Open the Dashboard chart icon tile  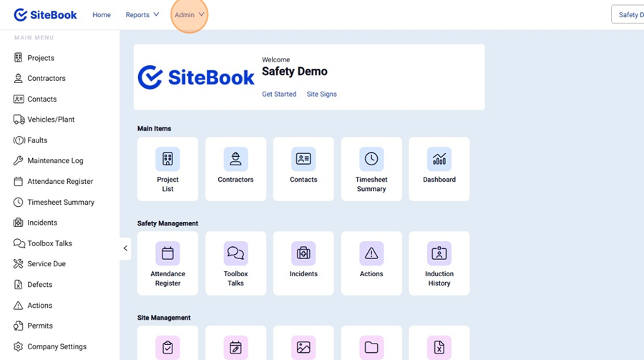click(439, 159)
